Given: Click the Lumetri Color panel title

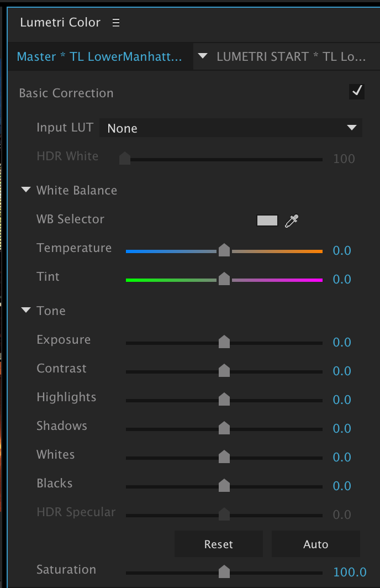Looking at the screenshot, I should point(60,23).
